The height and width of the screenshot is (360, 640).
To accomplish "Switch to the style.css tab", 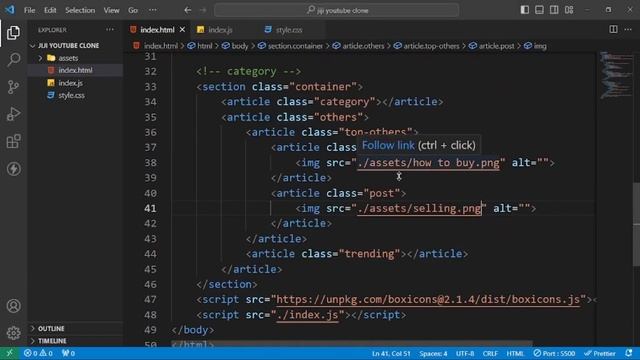I will [x=289, y=30].
